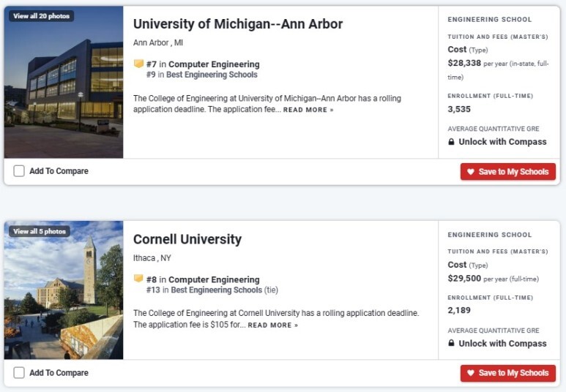
Task: Check Add To Compare for Cornell University
Action: tap(19, 372)
